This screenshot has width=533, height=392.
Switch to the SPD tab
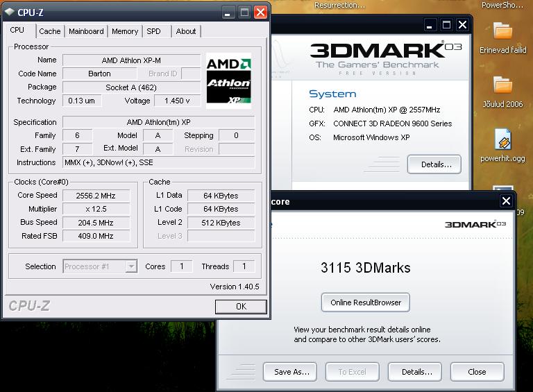tap(153, 31)
